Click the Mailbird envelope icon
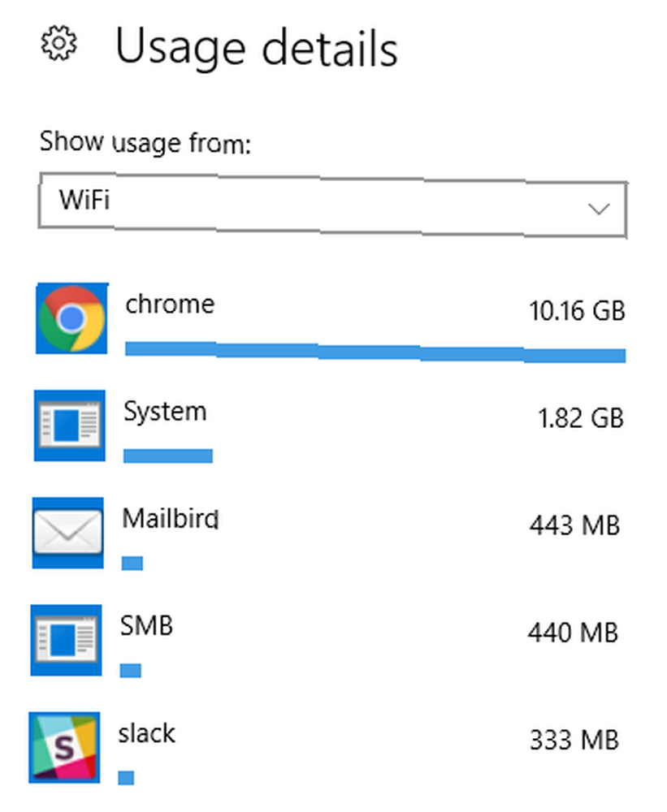This screenshot has width=667, height=812. (68, 533)
